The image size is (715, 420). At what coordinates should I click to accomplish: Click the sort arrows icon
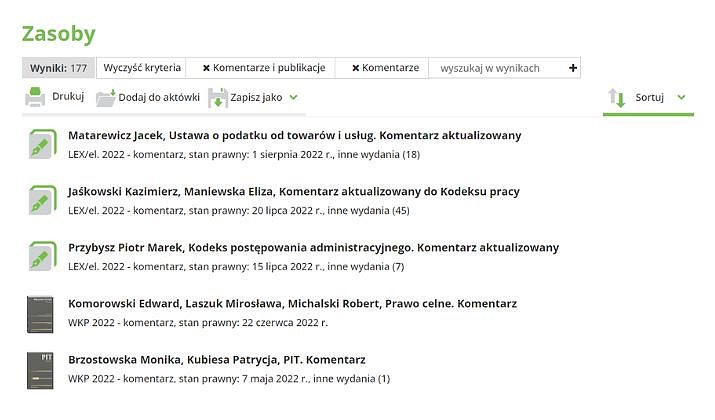click(x=616, y=98)
